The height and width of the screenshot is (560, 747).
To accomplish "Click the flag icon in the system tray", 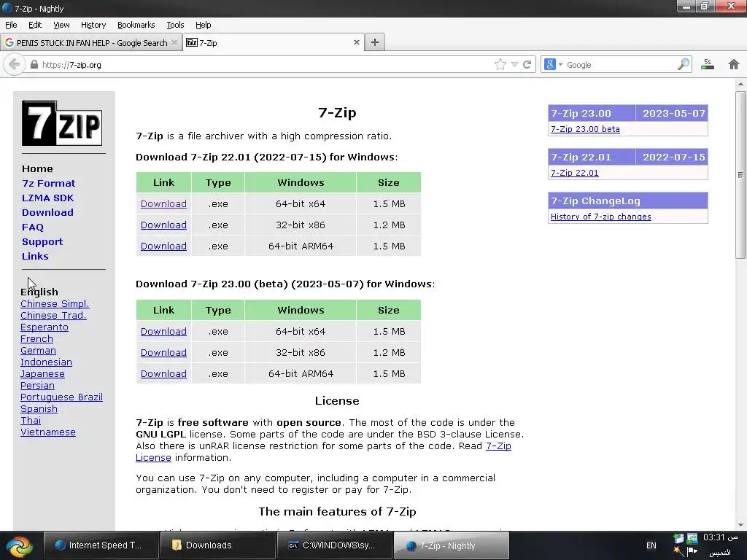I will pos(692,552).
